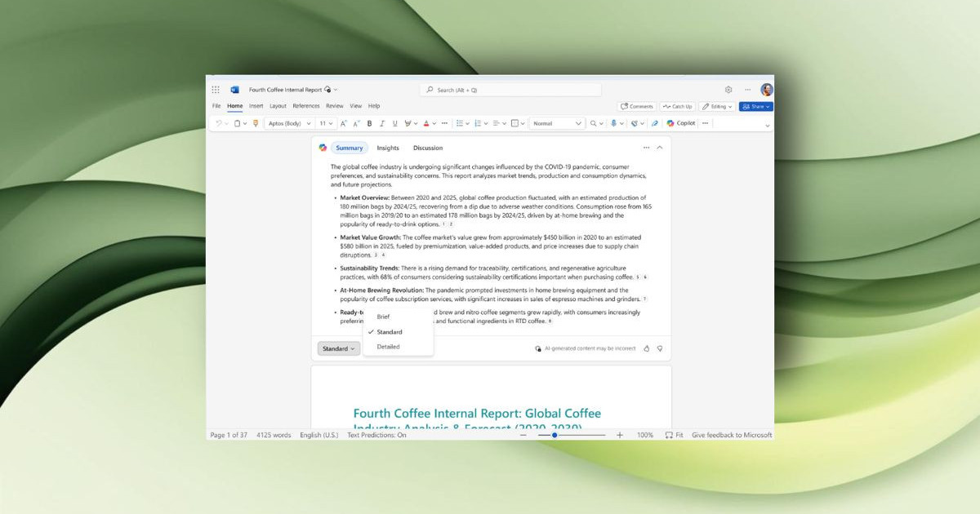Open the Discussion tab in summary card

tap(428, 148)
